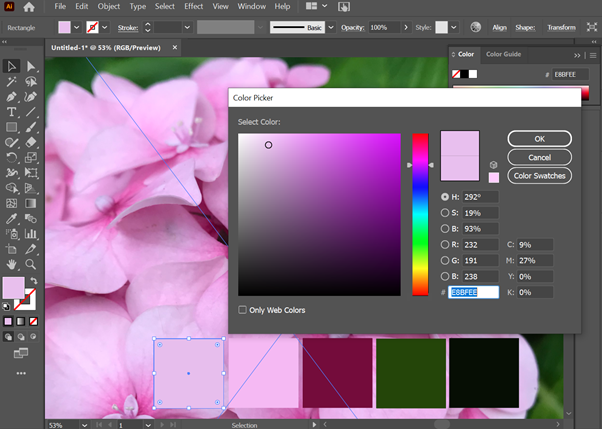This screenshot has width=602, height=429.
Task: Select the blue B radio button next to 238
Action: [445, 276]
